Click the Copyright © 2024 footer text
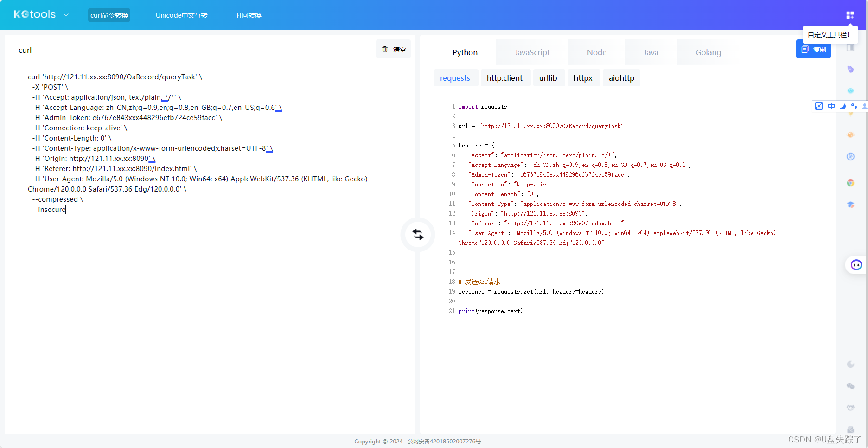Image resolution: width=868 pixels, height=448 pixels. (x=378, y=442)
